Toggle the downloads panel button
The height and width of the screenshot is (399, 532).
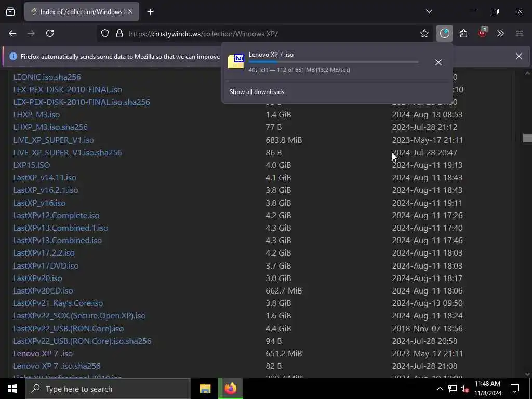[445, 33]
